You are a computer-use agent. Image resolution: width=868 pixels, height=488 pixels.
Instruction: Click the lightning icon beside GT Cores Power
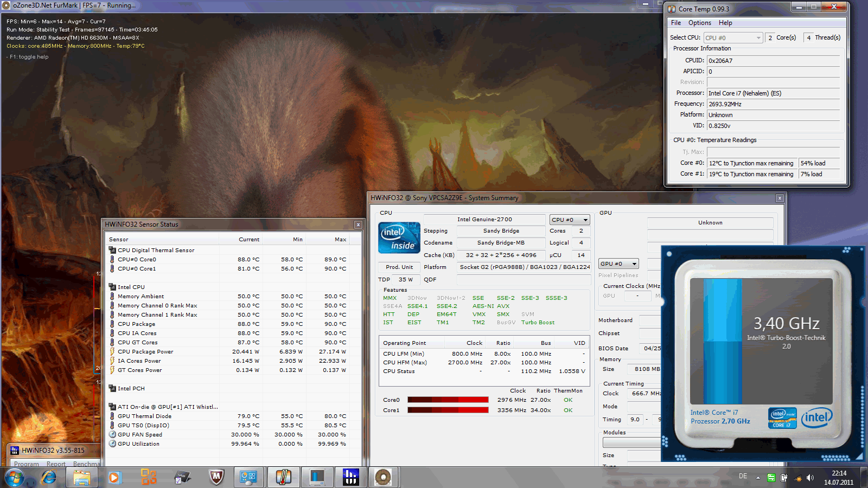[112, 370]
